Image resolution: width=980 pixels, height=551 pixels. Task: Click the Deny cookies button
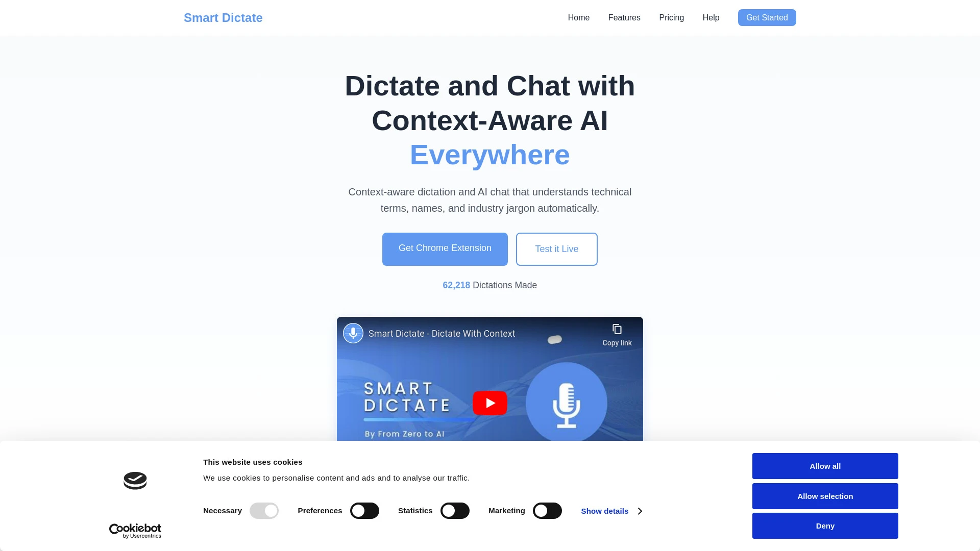click(825, 525)
